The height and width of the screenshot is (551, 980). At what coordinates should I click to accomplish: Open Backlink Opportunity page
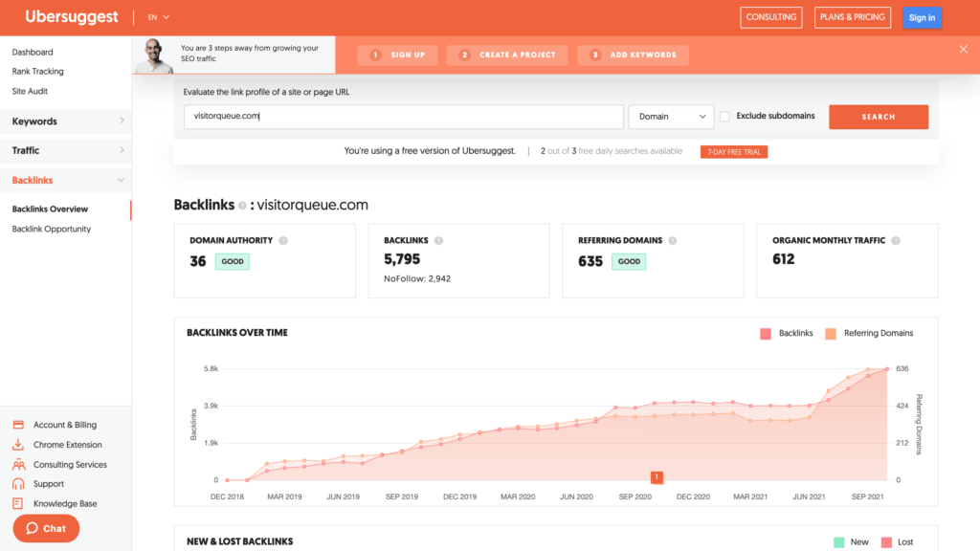click(x=52, y=230)
